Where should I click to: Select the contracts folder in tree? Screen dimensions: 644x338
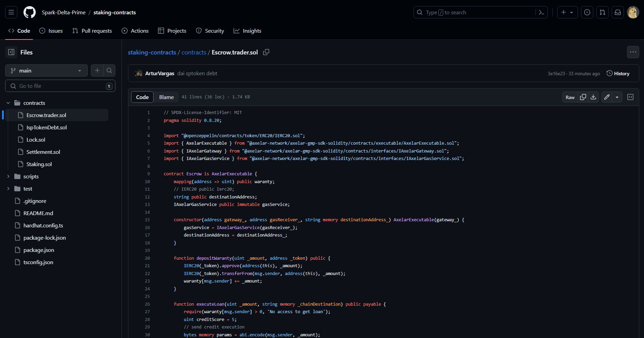point(34,103)
